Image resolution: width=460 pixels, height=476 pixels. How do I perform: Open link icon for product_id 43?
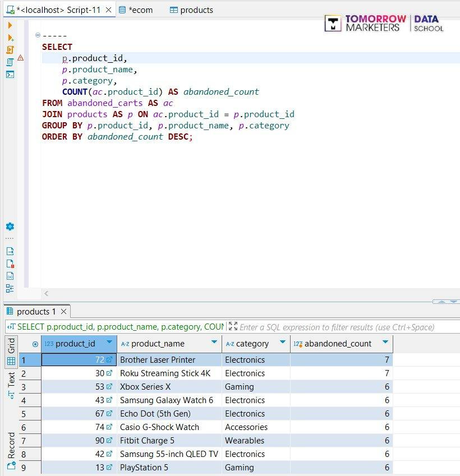[109, 400]
